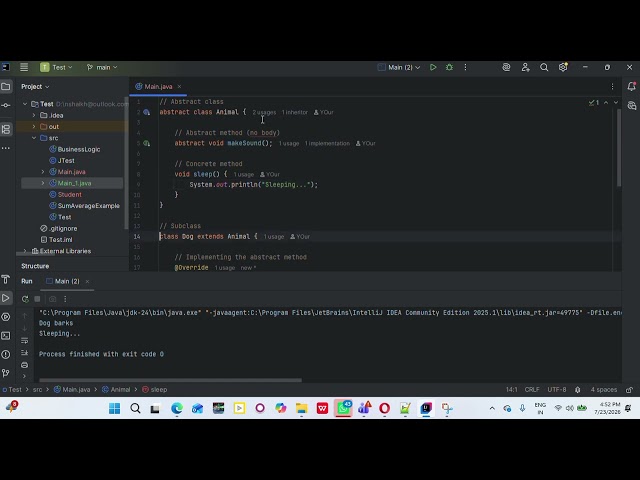Click '2 usages' hint on Animal class

click(264, 112)
